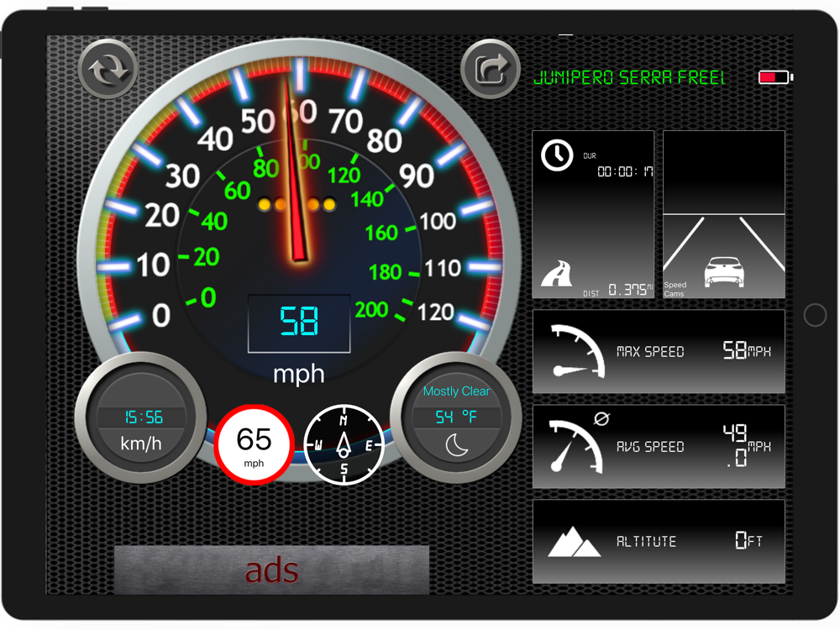Tap the 49.0 MPH average speed value
This screenshot has width=840, height=630.
[x=747, y=444]
